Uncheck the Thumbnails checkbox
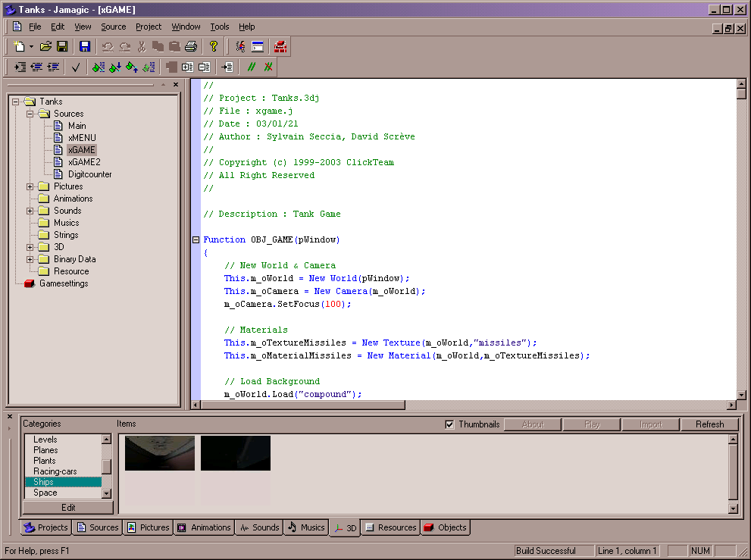 click(450, 424)
